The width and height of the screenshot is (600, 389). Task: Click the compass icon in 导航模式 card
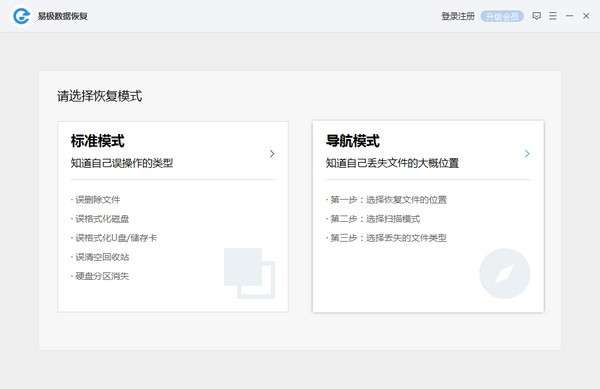pos(505,273)
